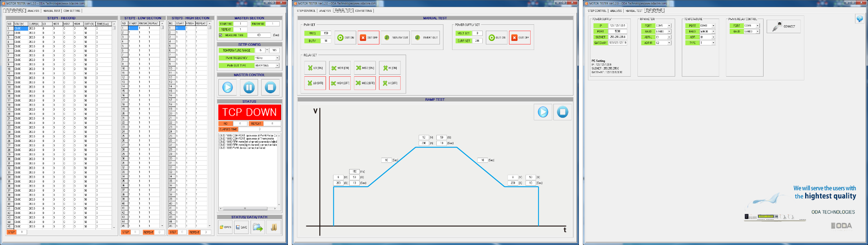
Task: Click the VOLT SET input field
Action: coord(477,33)
